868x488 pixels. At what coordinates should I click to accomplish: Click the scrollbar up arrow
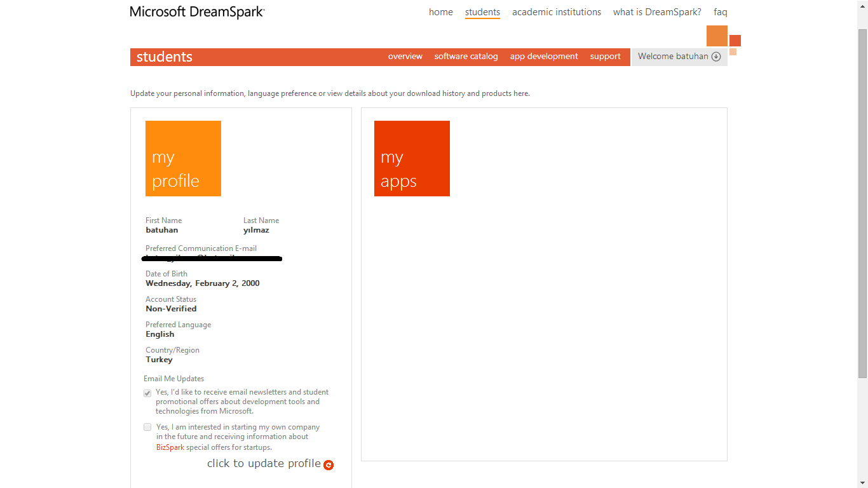coord(862,6)
